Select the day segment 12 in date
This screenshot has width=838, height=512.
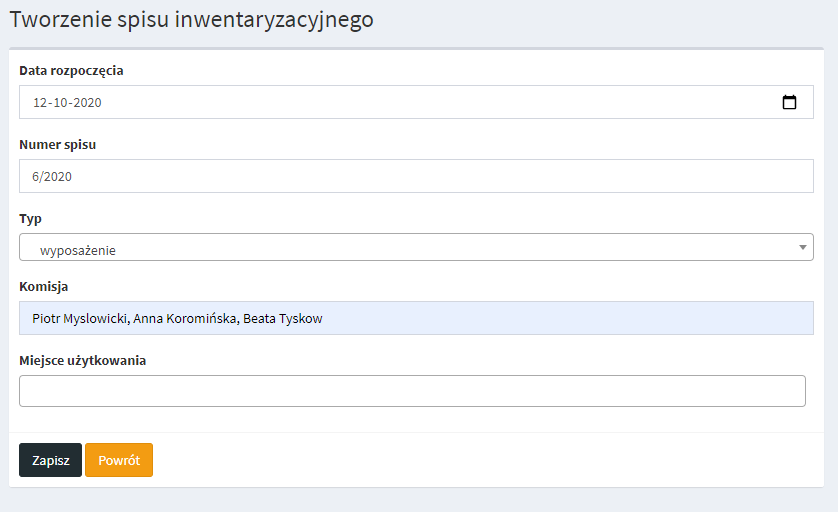40,102
